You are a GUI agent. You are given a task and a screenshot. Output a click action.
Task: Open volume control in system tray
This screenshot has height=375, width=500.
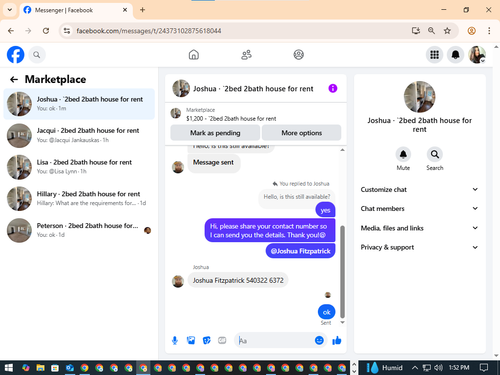point(438,367)
